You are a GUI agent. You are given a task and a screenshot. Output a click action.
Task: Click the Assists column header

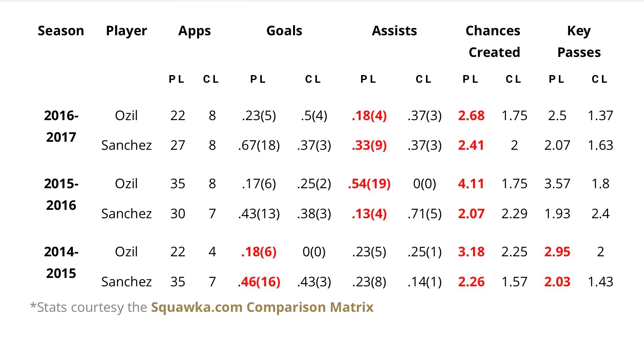point(394,31)
